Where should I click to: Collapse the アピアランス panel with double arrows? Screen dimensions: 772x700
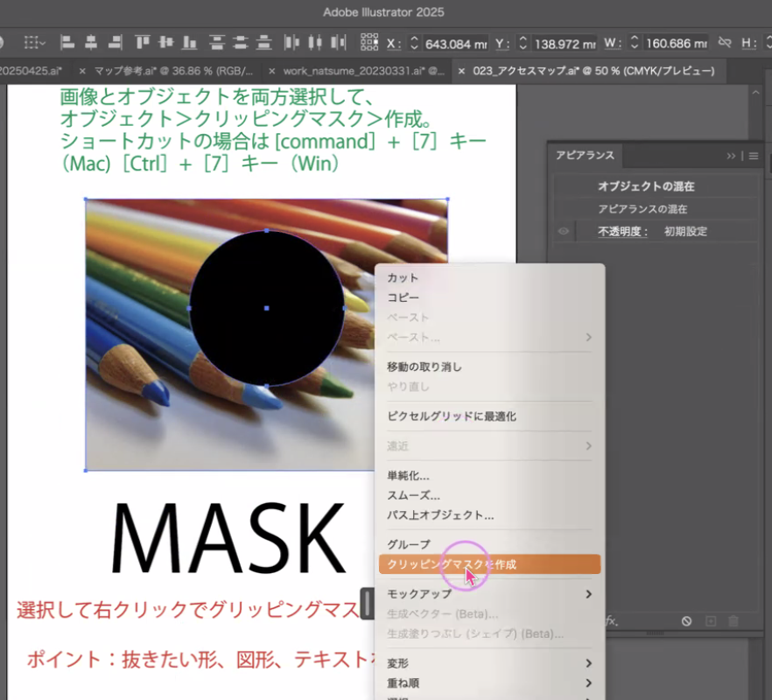coord(731,156)
